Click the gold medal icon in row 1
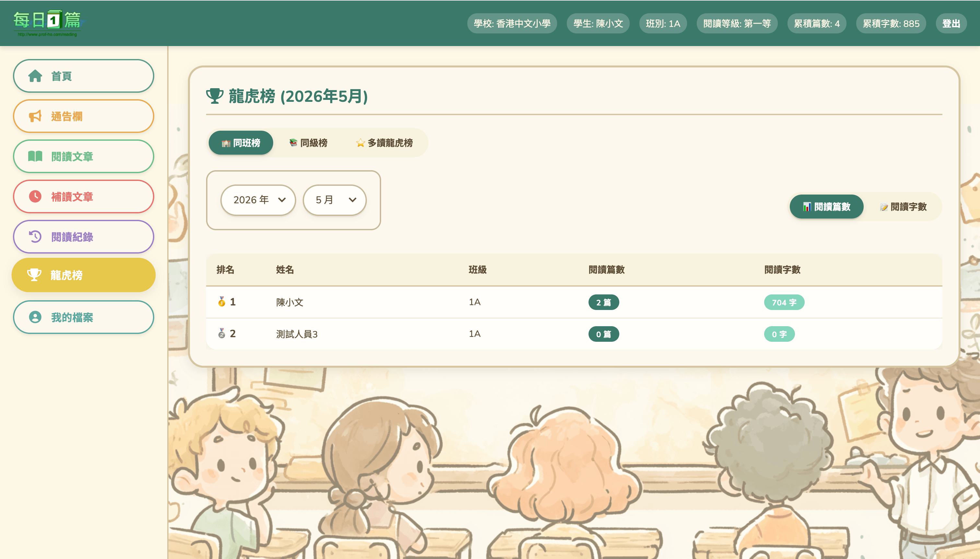Screen dimensions: 980x559 pos(221,302)
